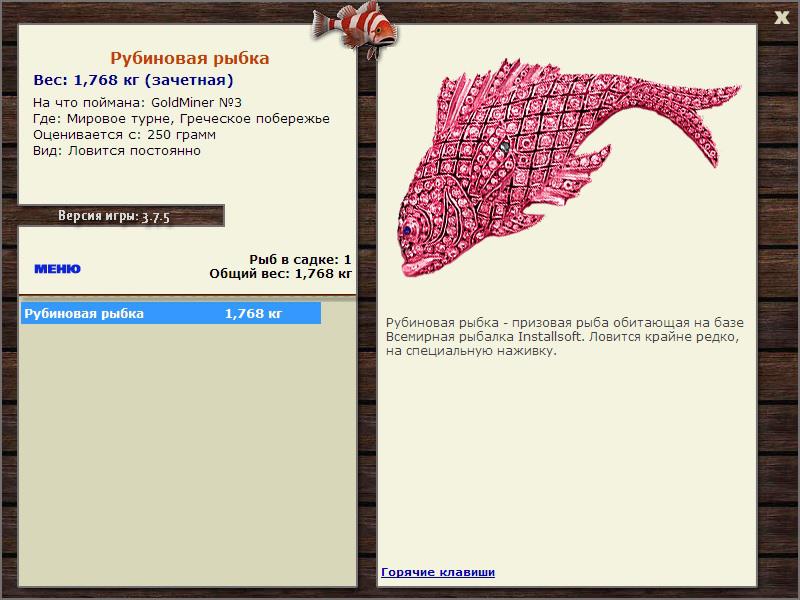Click the Общий вес: 1,768 кг total
The image size is (800, 600).
280,274
